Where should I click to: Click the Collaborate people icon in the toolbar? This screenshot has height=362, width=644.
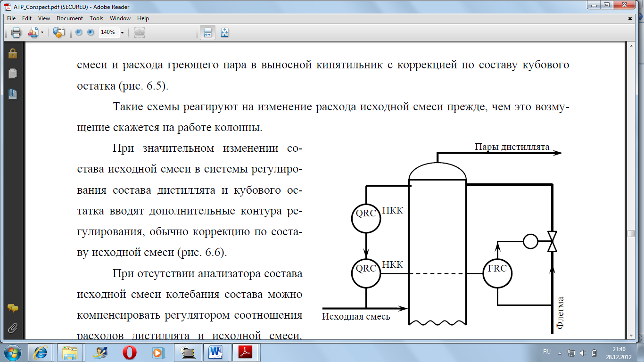point(33,33)
